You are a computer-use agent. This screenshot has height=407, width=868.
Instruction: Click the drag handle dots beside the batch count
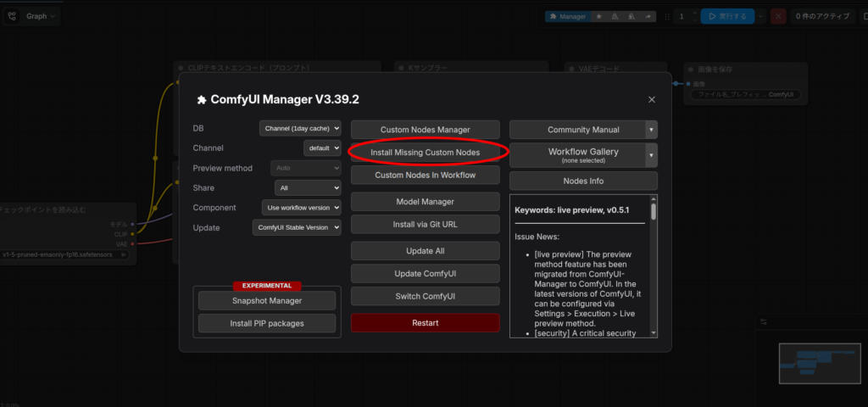[x=667, y=16]
